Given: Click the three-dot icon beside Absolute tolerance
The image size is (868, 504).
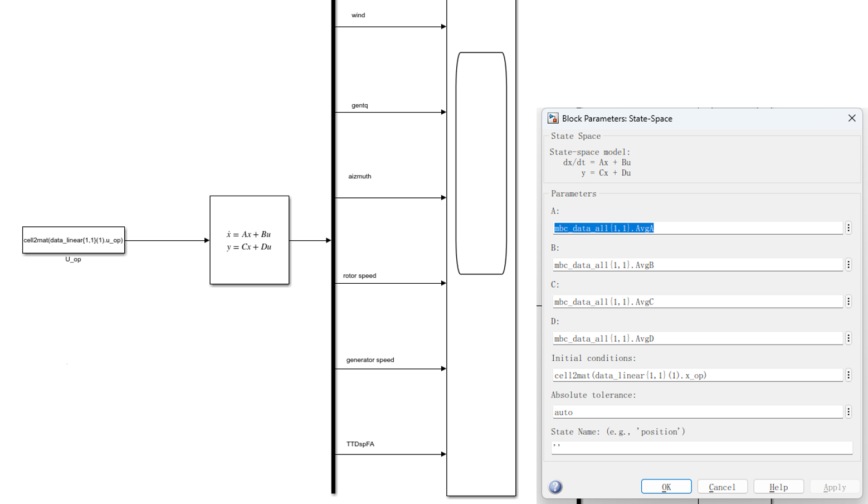Looking at the screenshot, I should tap(849, 411).
